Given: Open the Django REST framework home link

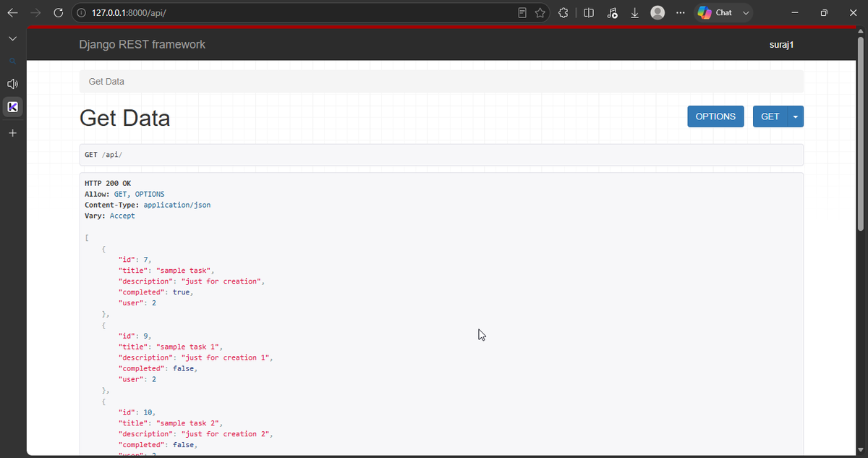Looking at the screenshot, I should (x=142, y=44).
